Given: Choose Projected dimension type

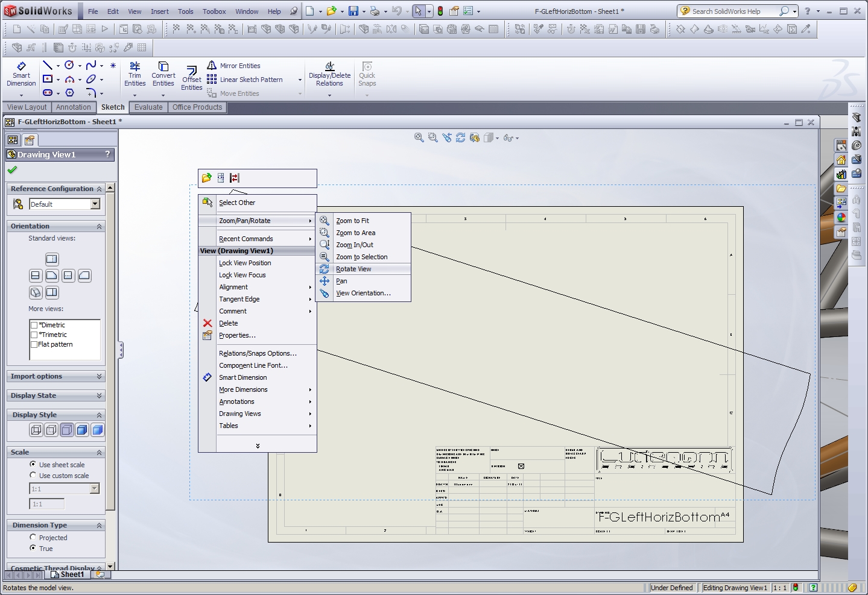Looking at the screenshot, I should pos(33,537).
